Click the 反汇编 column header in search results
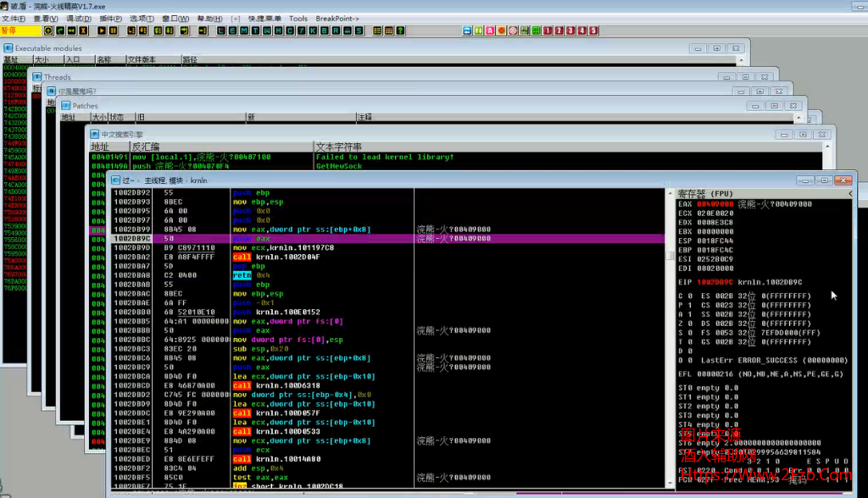The image size is (868, 498). point(146,147)
